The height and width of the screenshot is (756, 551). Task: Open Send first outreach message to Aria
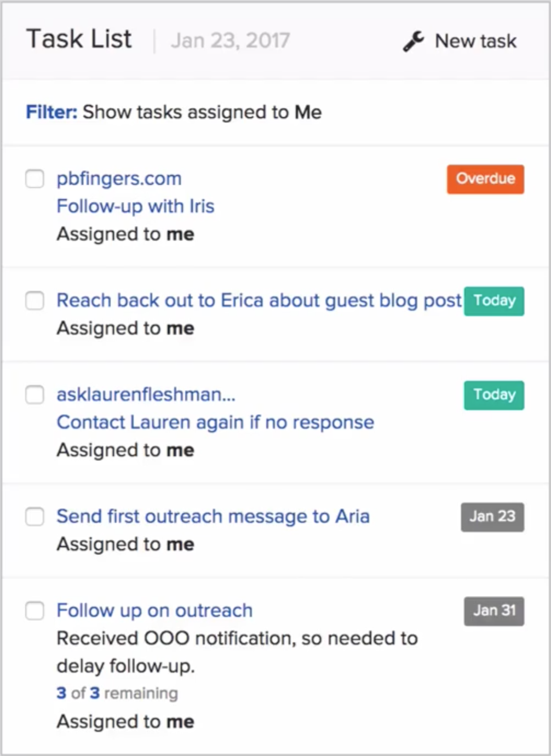pos(213,516)
